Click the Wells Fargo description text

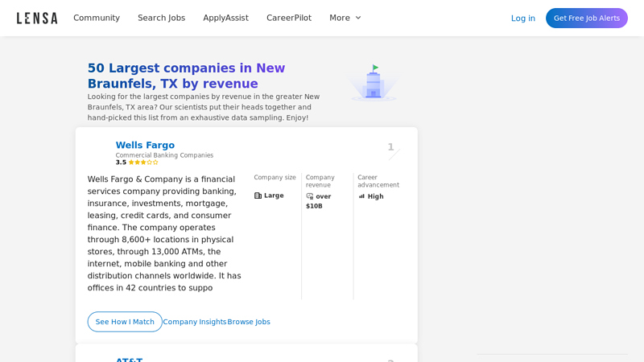point(165,233)
